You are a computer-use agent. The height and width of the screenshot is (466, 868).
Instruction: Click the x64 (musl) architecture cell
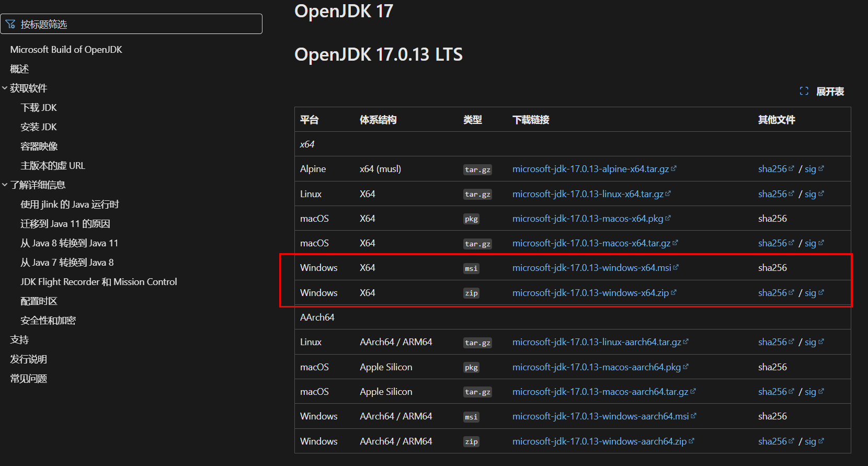click(381, 168)
